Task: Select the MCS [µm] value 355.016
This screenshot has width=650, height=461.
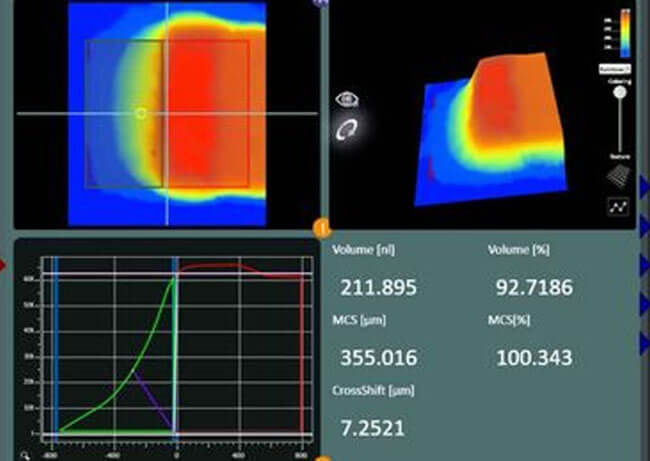Action: coord(378,358)
